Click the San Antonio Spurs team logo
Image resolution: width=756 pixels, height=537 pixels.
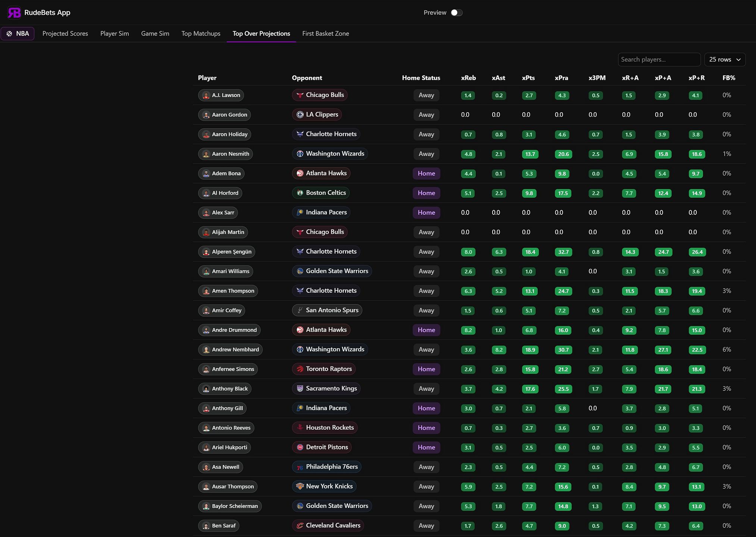[x=300, y=310]
